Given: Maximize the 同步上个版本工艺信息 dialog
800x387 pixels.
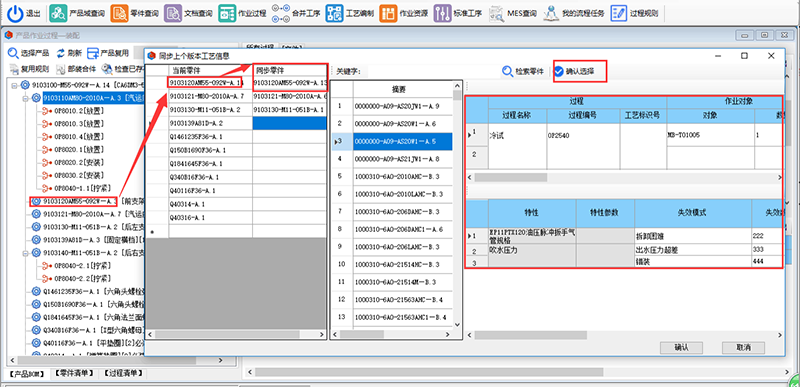Looking at the screenshot, I should (744, 55).
